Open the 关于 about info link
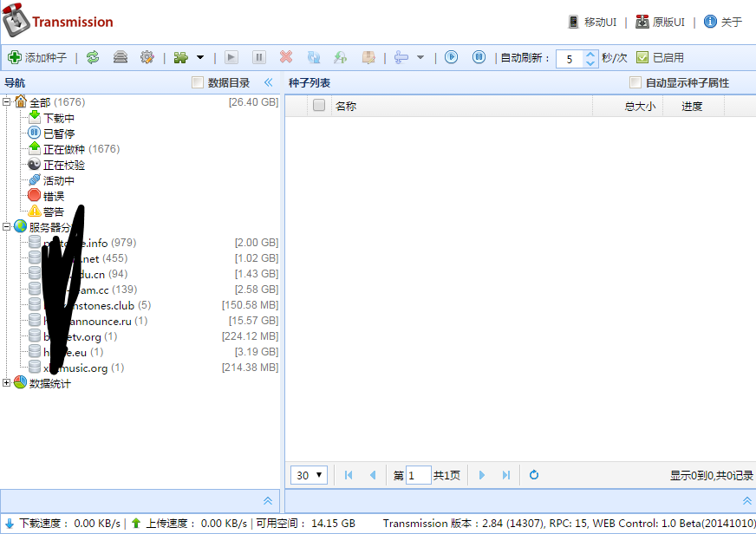 tap(723, 22)
